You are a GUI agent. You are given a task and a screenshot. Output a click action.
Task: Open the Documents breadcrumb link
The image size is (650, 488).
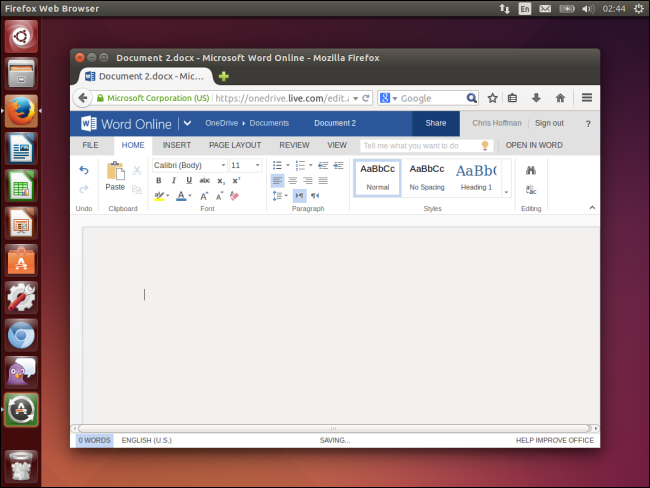pyautogui.click(x=269, y=123)
